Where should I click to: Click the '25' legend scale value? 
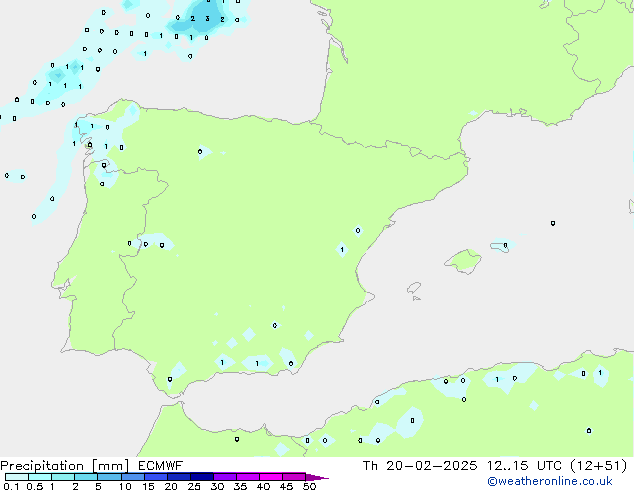tap(194, 486)
